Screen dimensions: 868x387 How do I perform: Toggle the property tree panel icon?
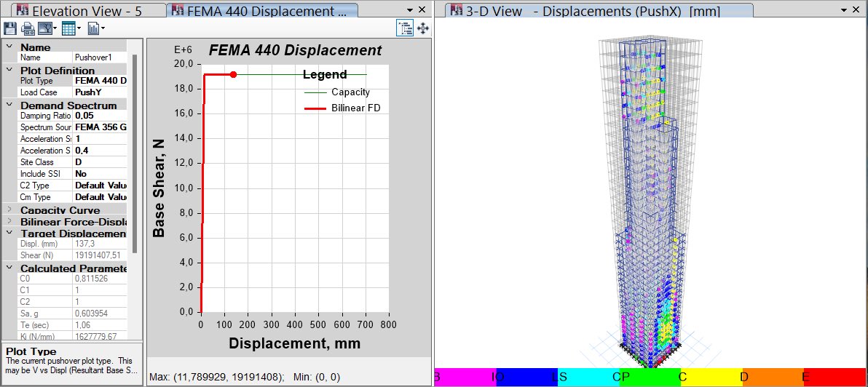pyautogui.click(x=405, y=28)
